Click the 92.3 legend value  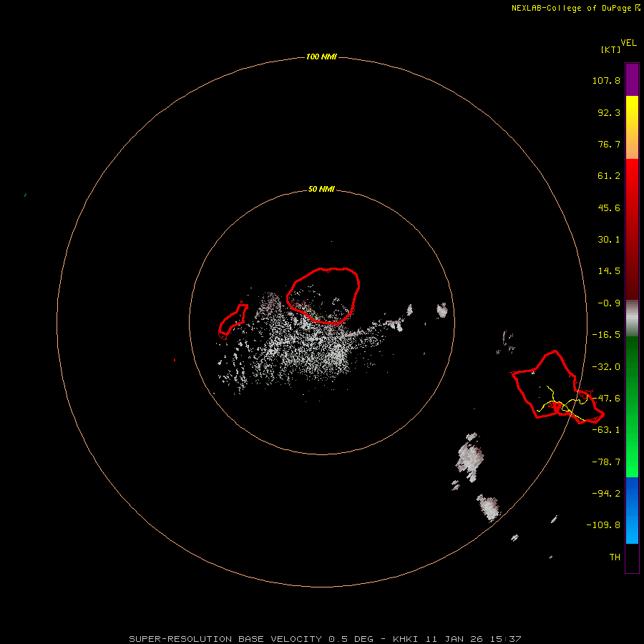coord(609,112)
